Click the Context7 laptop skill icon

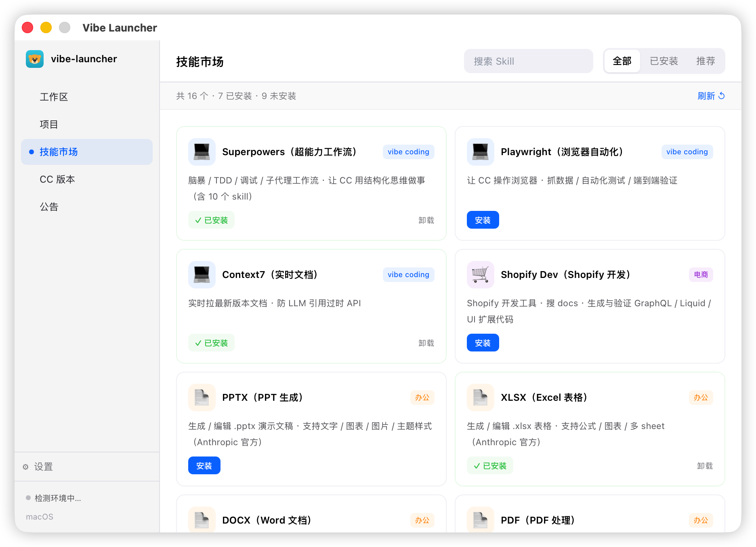point(202,275)
